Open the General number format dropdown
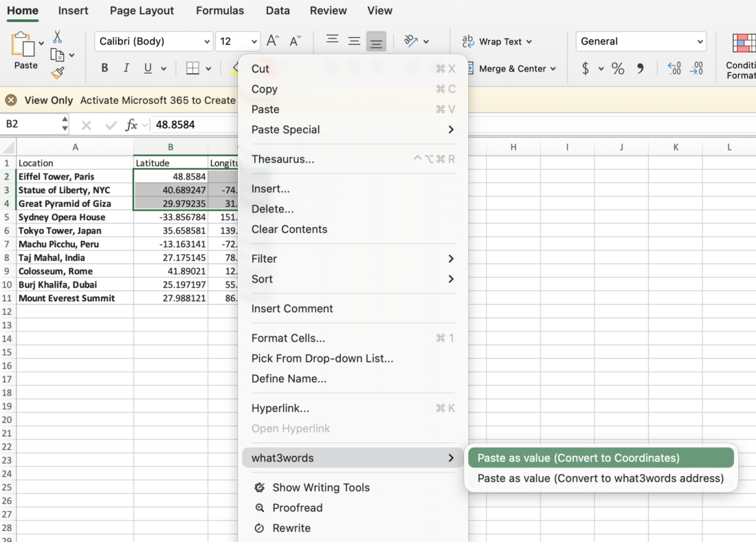 pos(641,41)
